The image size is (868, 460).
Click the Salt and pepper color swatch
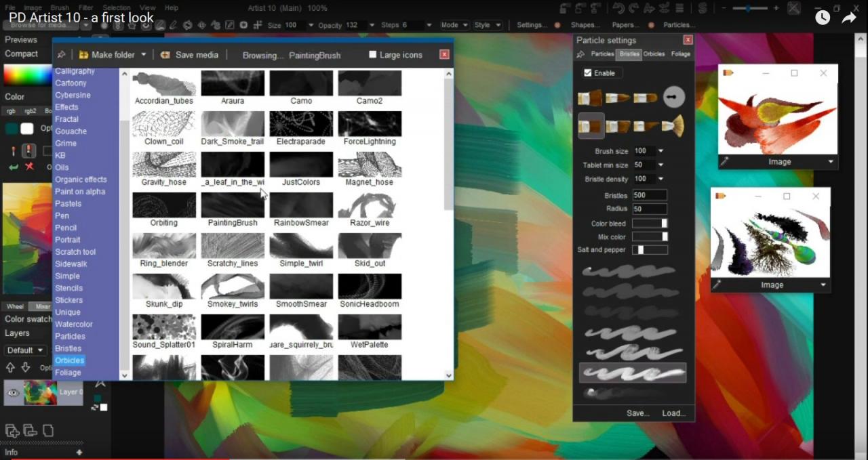[640, 249]
